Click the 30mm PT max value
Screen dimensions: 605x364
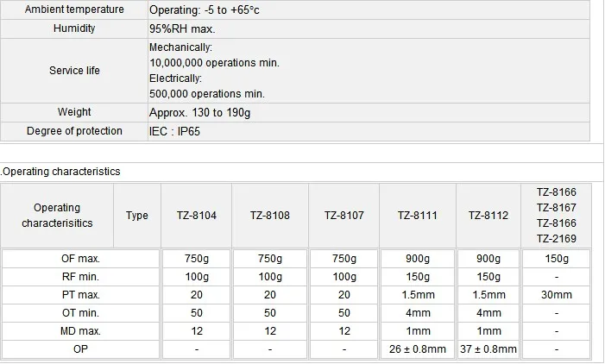click(557, 295)
